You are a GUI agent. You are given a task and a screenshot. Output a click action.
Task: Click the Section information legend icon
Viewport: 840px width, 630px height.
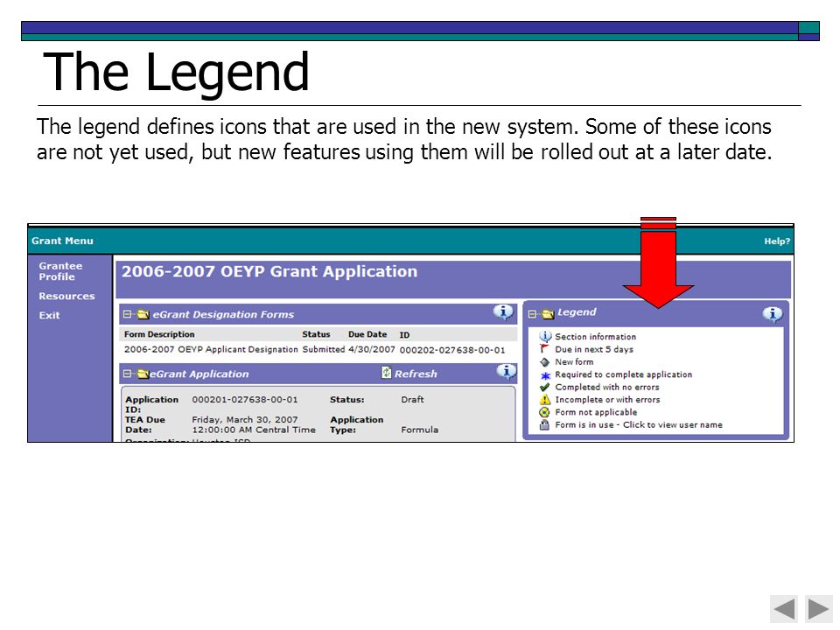point(545,336)
